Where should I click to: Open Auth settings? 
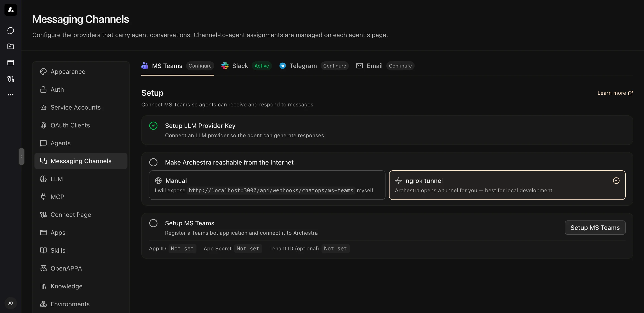click(81, 89)
